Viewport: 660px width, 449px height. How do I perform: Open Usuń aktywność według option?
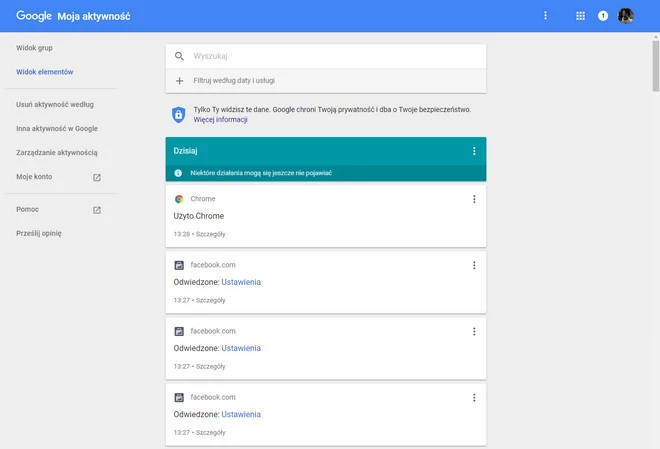pyautogui.click(x=55, y=104)
